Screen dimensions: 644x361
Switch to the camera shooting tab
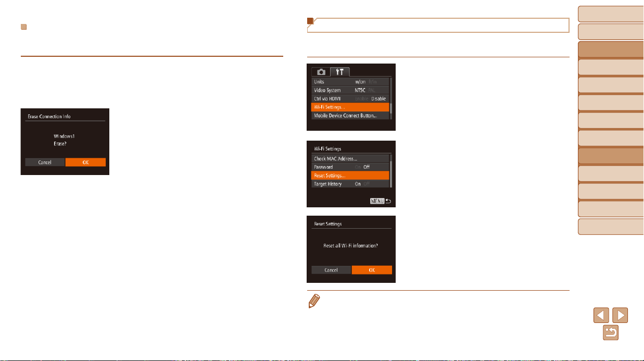(321, 72)
